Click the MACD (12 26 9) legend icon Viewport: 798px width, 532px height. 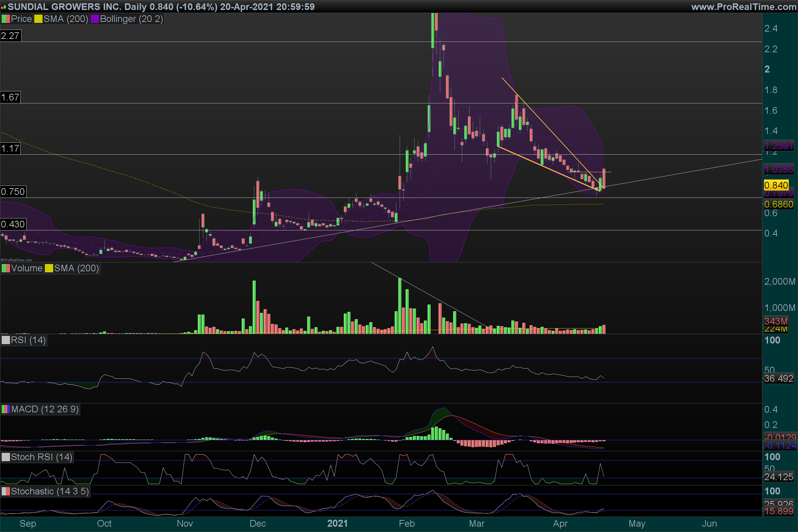(x=5, y=409)
